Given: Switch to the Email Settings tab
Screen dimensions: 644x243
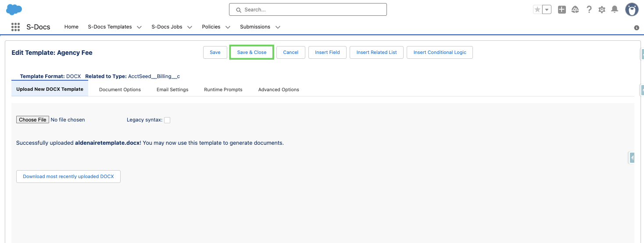Looking at the screenshot, I should [x=172, y=89].
